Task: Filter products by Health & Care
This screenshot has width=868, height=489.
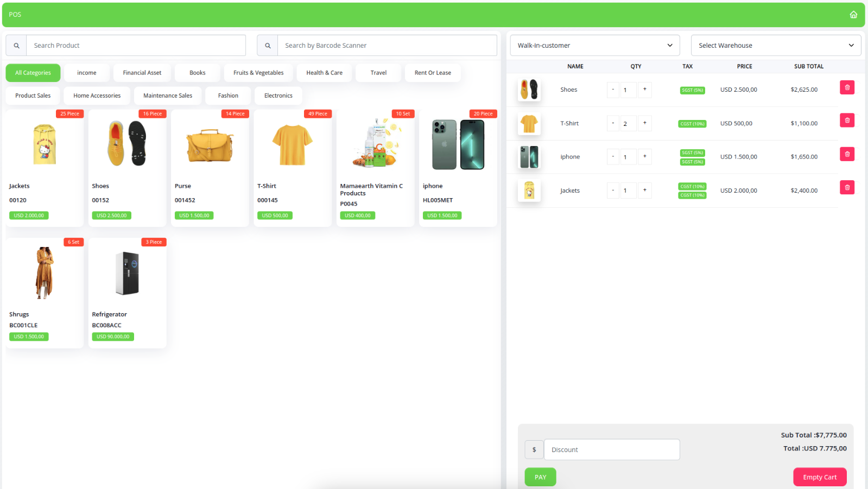Action: (324, 73)
